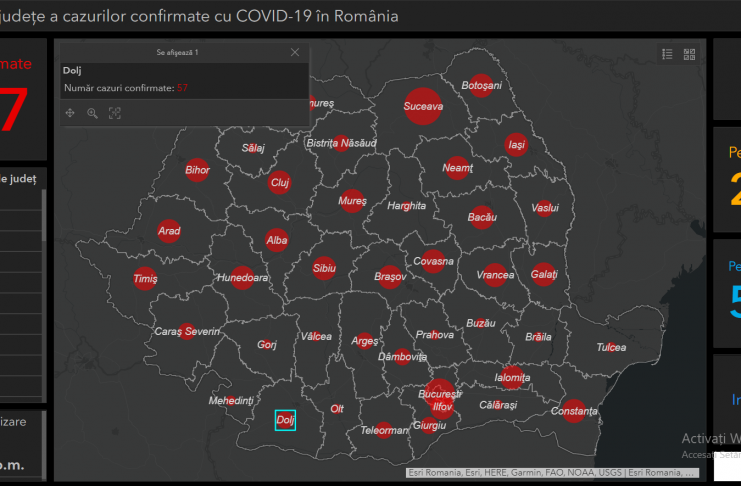Click the Cluj case circle
Viewport: 741px width, 486px height.
click(279, 183)
